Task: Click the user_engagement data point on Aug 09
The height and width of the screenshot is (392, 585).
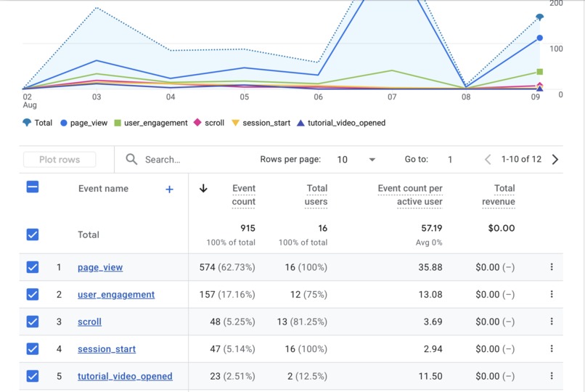Action: pyautogui.click(x=539, y=72)
